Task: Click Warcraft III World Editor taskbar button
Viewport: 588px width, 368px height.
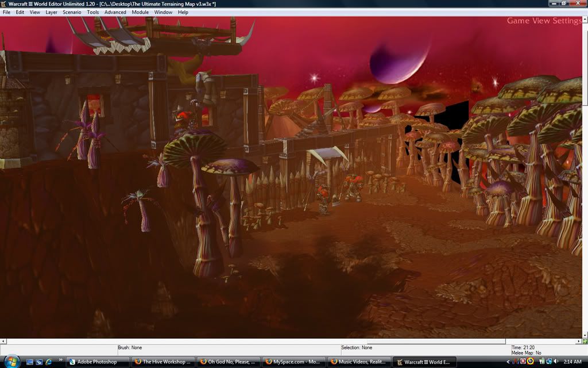Action: point(424,362)
